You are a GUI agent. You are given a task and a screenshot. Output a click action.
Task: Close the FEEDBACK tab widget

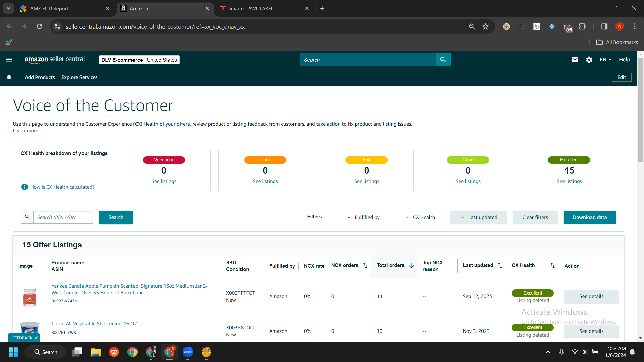pyautogui.click(x=36, y=338)
